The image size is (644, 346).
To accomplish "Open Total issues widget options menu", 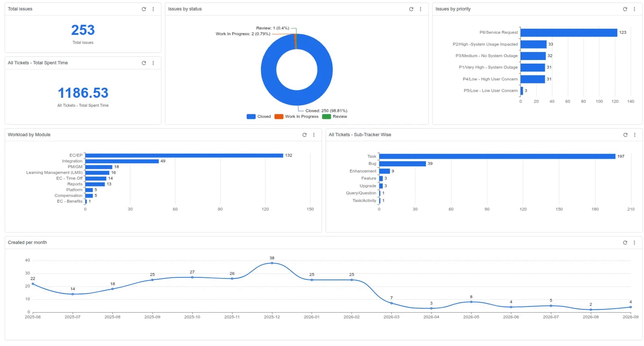I will (x=153, y=9).
